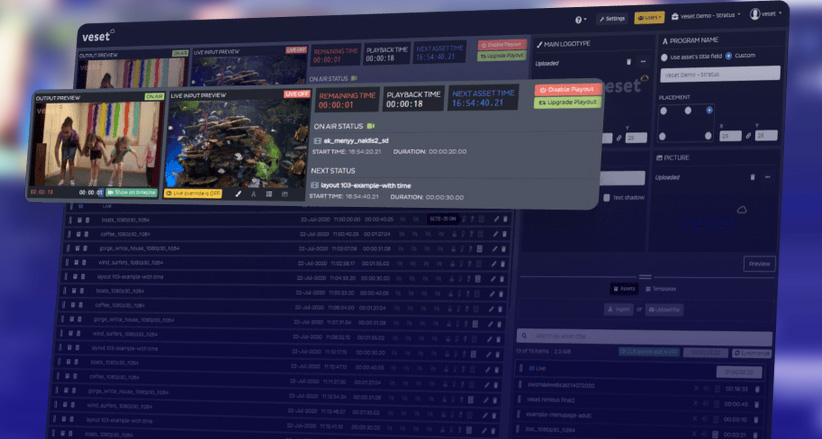
Task: Select top-right placement radio in Program Name
Action: (709, 110)
